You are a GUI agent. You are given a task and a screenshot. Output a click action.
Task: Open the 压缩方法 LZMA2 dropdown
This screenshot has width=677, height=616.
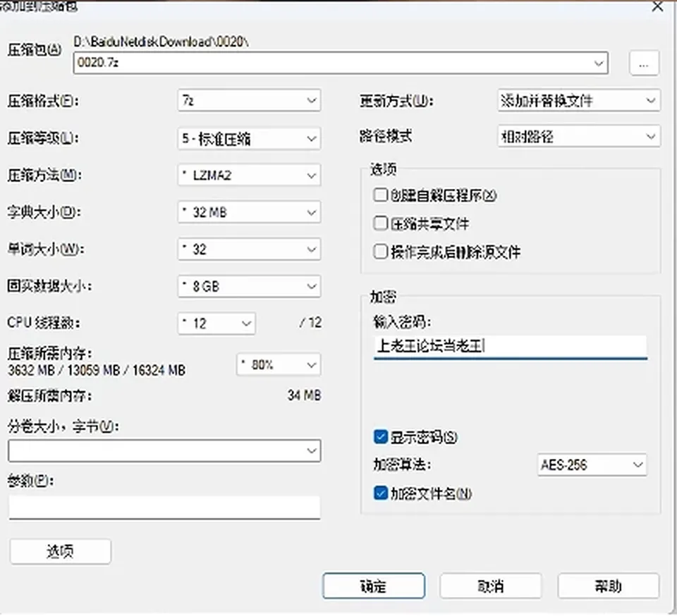pos(249,175)
